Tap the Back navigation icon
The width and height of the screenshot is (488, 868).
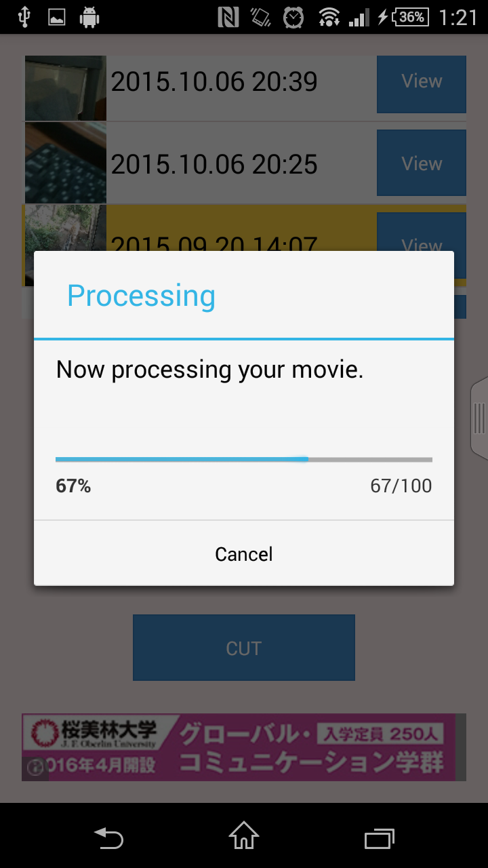tap(108, 838)
